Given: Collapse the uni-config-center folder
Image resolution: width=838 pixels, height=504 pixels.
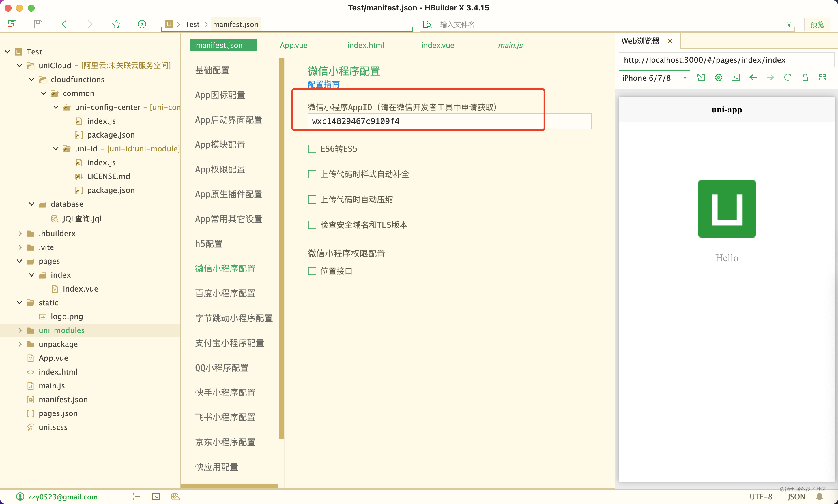Looking at the screenshot, I should [x=56, y=107].
